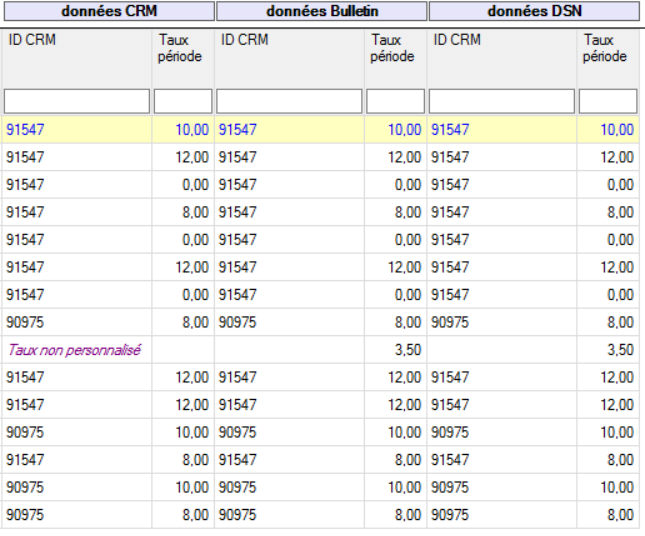645x536 pixels.
Task: Focus the ID CRM filter box under données CRM
Action: click(77, 101)
